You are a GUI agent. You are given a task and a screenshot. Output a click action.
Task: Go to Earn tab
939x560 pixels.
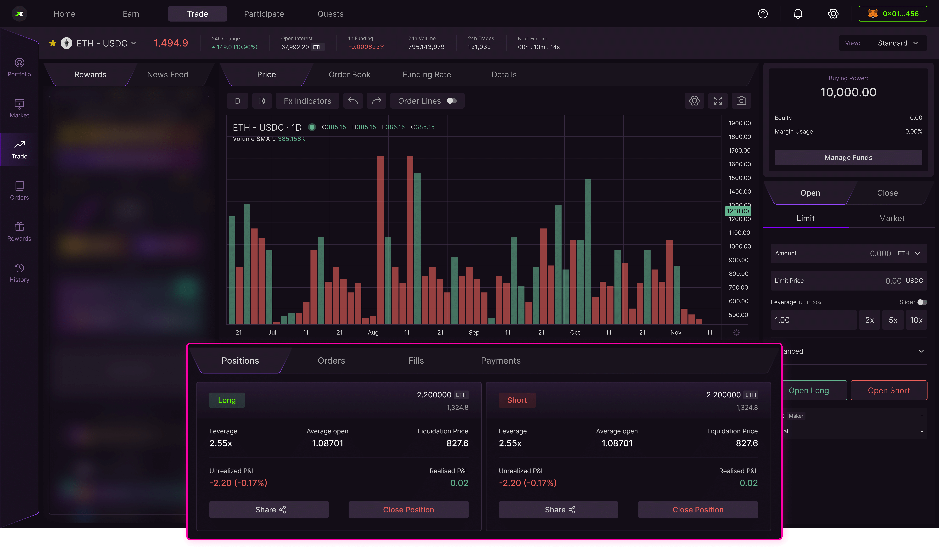131,14
